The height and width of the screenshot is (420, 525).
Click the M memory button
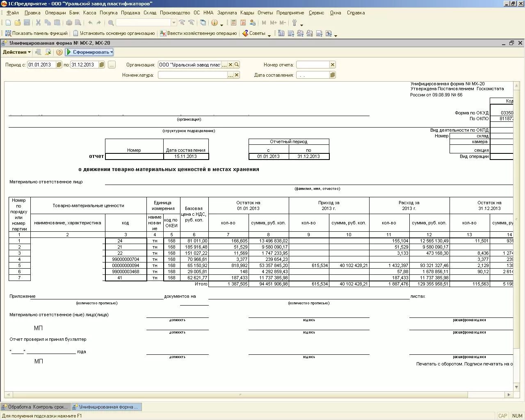tap(264, 23)
